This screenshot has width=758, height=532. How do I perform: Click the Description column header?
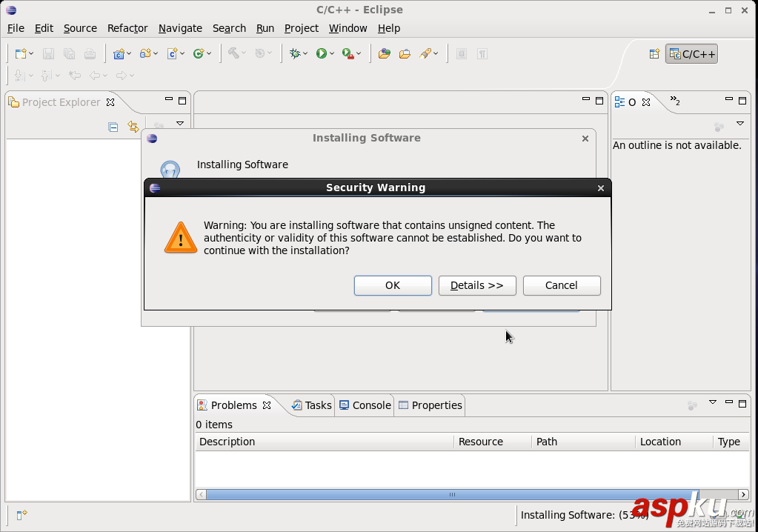coord(325,442)
